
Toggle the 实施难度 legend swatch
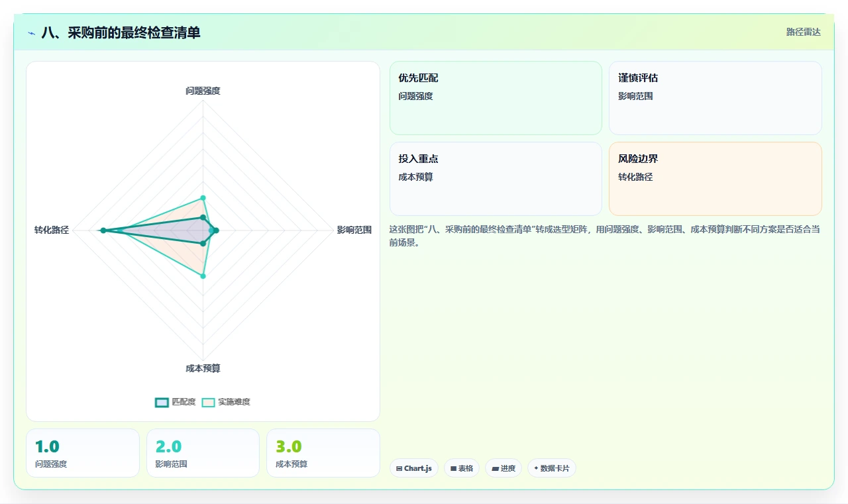coord(209,402)
